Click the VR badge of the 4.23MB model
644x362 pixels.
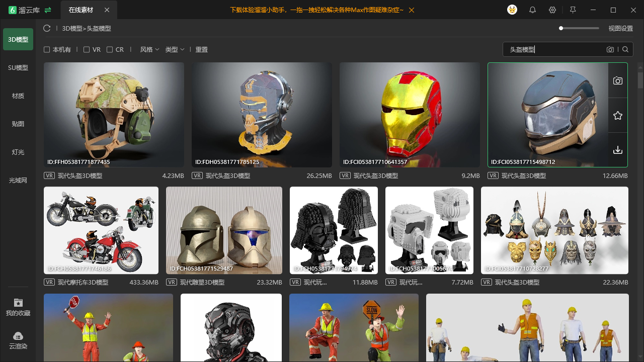pos(49,176)
